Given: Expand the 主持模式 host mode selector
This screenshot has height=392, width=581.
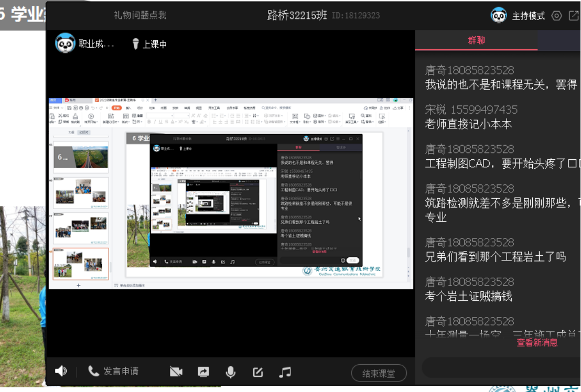Looking at the screenshot, I should (528, 16).
